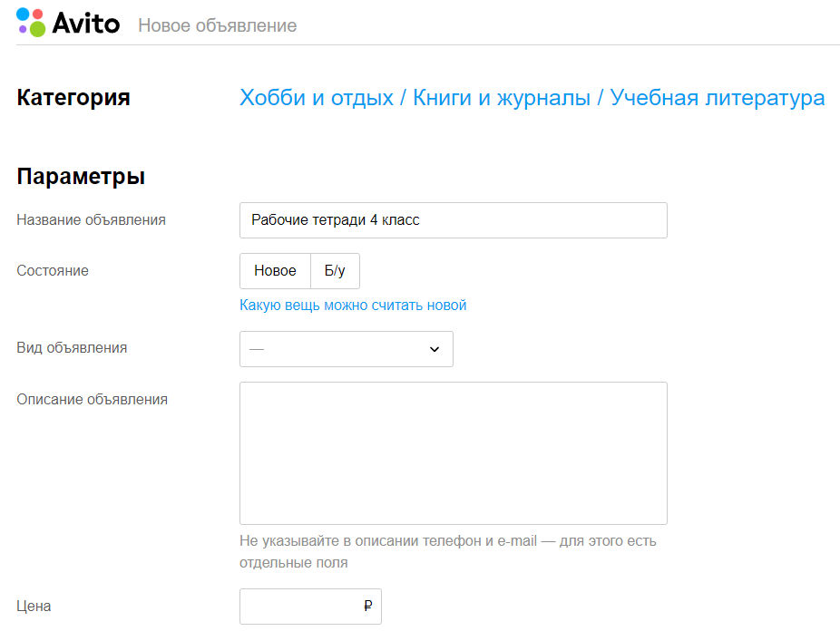
Task: Focus the price input field
Action: (x=299, y=607)
